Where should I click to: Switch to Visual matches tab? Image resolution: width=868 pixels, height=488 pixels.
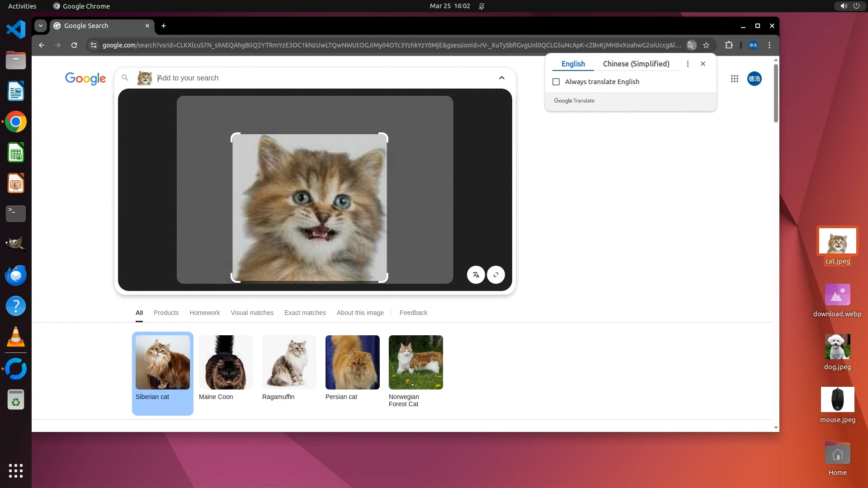pos(252,313)
